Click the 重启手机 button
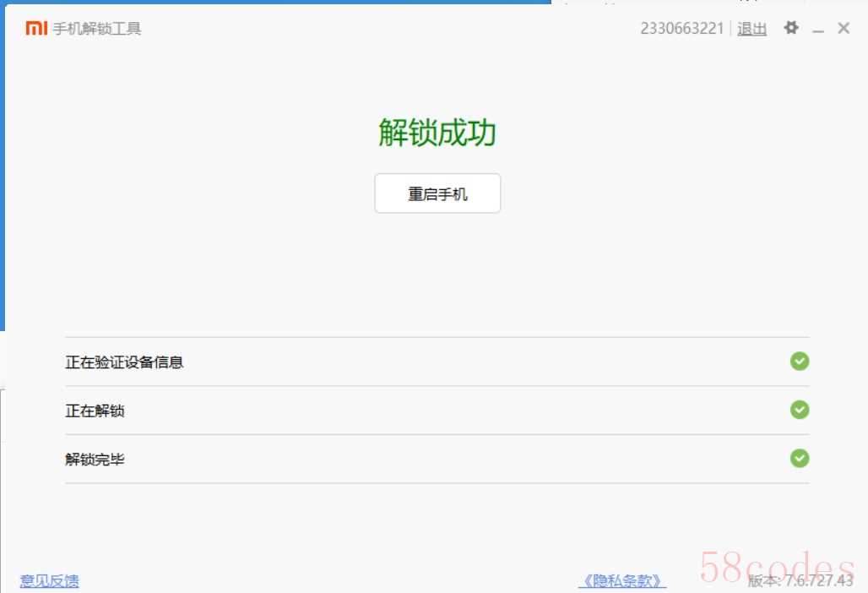This screenshot has width=868, height=593. pyautogui.click(x=437, y=193)
